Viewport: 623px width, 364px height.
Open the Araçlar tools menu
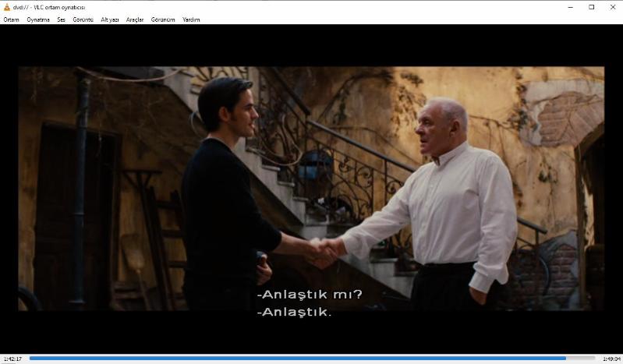[135, 19]
